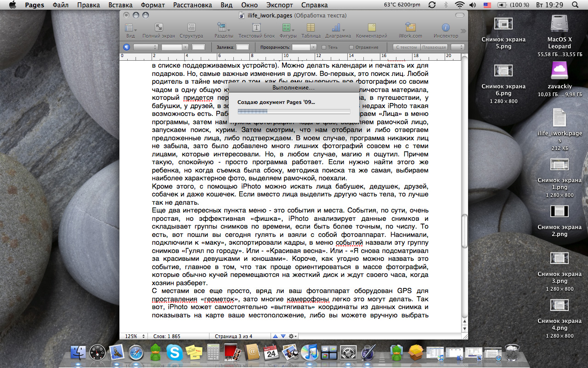Open the Инспектор inspector panel
The image size is (588, 368).
coord(446,30)
